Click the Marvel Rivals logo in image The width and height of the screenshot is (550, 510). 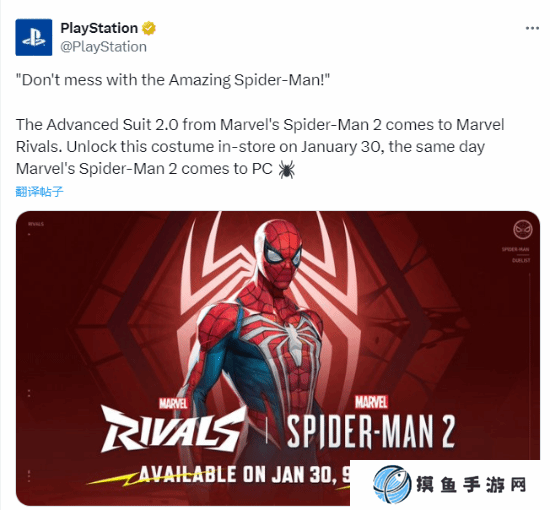173,424
